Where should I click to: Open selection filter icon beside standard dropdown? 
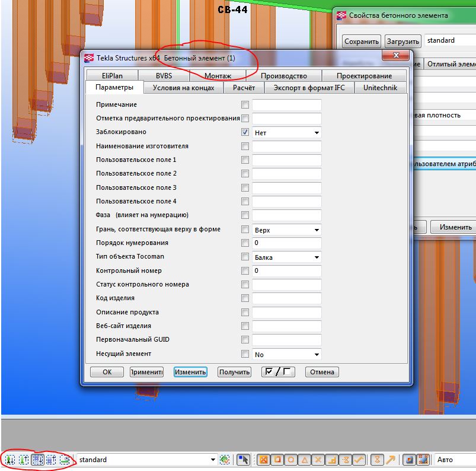(x=225, y=460)
